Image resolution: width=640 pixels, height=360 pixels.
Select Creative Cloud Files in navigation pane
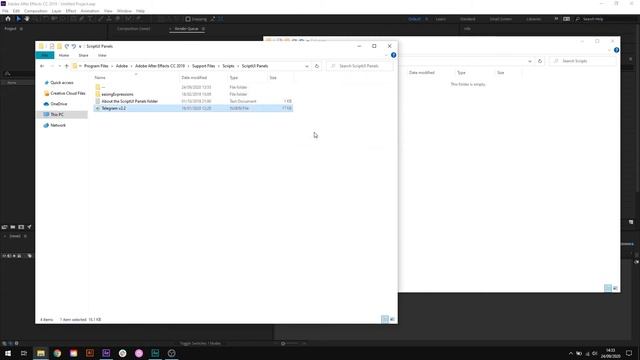[x=64, y=93]
